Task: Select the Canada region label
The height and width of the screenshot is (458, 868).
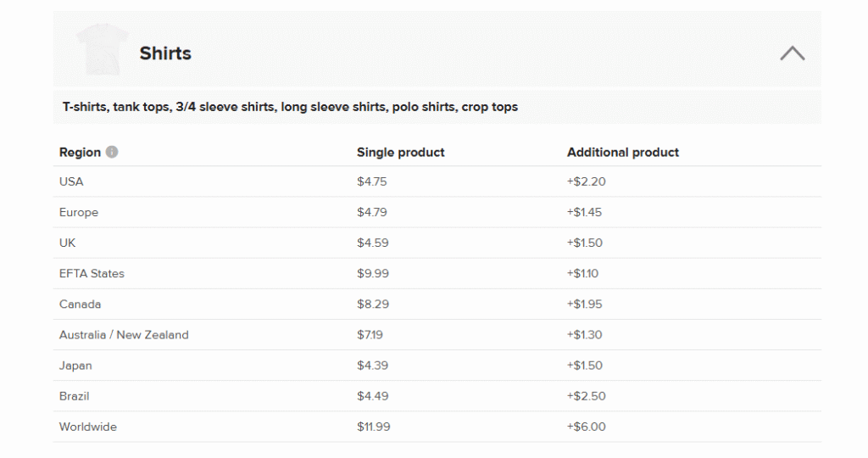Action: (x=80, y=304)
